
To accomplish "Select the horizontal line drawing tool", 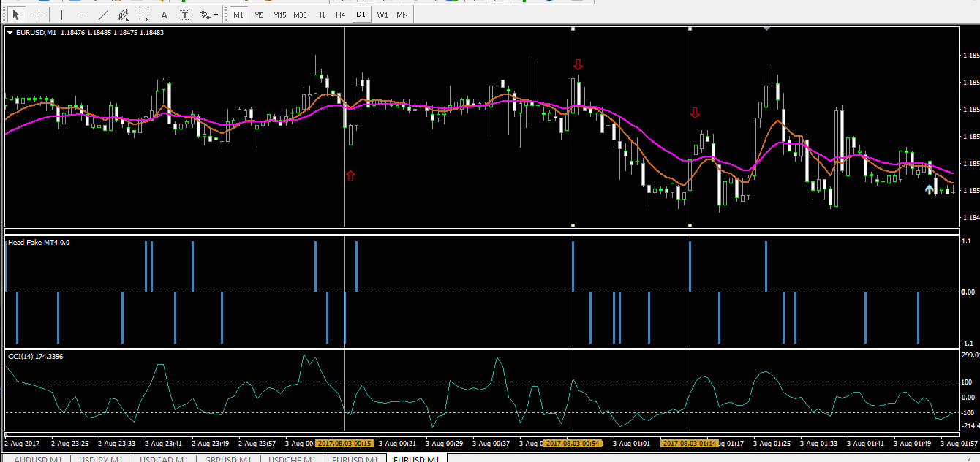I will point(82,15).
